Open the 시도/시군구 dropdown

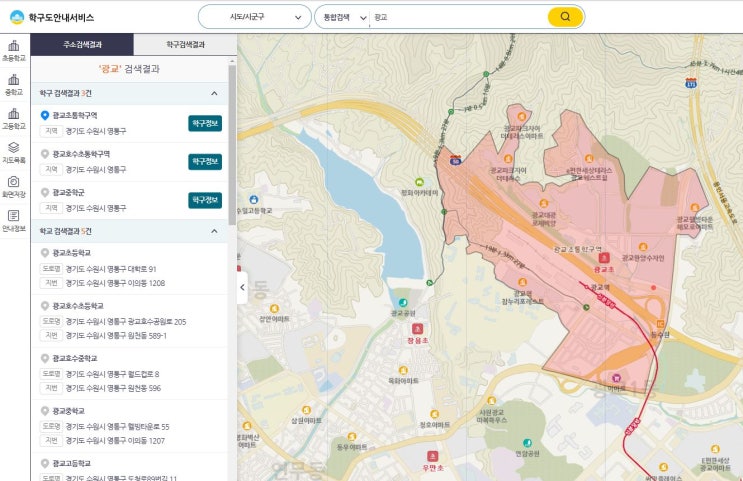254,17
